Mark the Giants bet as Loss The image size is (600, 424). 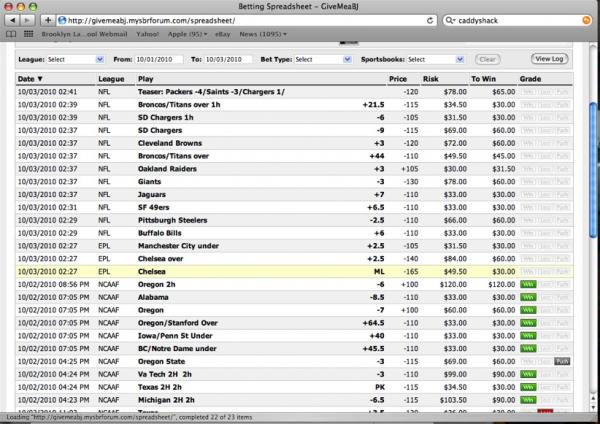pos(546,181)
